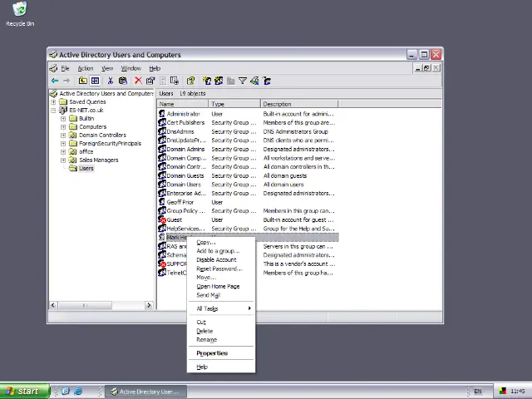Sort list by the Description column header
Viewport: 532px width, 399px height.
point(299,104)
